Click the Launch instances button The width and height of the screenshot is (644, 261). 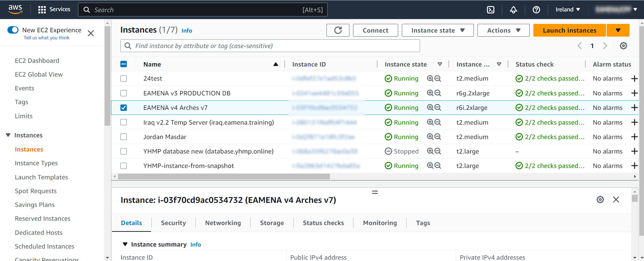570,30
